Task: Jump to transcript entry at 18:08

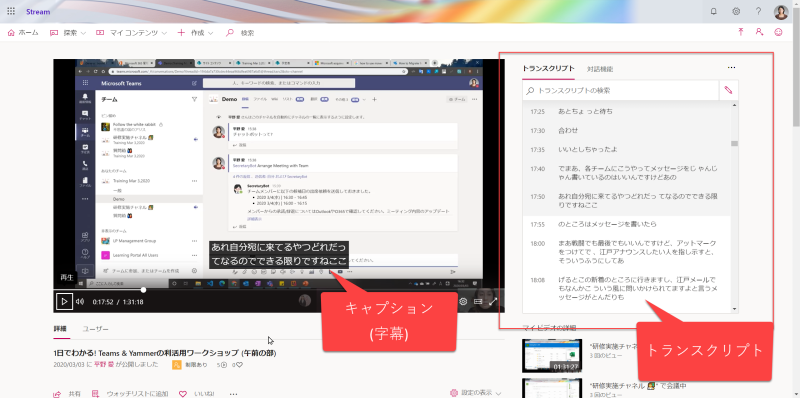Action: (x=627, y=288)
